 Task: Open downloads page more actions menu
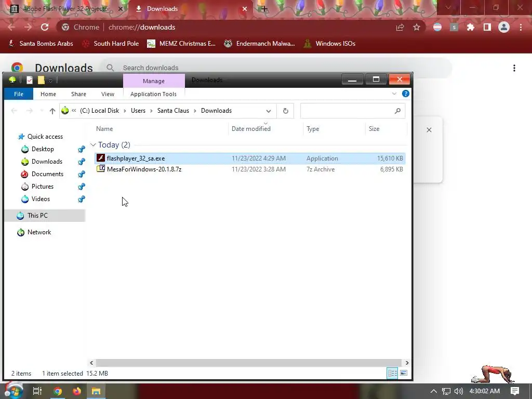click(x=514, y=68)
